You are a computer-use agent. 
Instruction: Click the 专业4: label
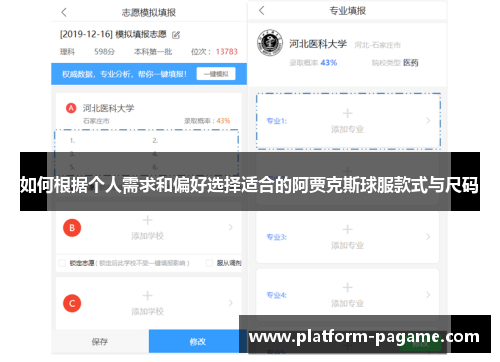[x=277, y=295]
